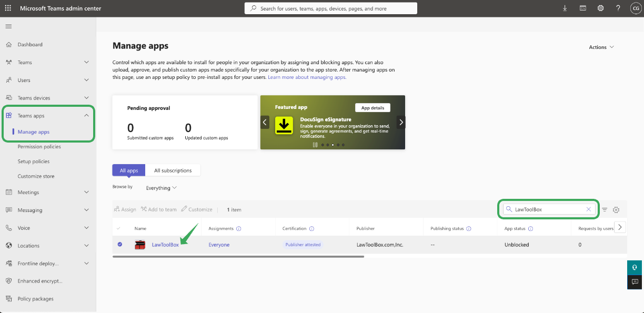Switch to the All subscriptions tab
This screenshot has height=313, width=644.
coord(173,170)
